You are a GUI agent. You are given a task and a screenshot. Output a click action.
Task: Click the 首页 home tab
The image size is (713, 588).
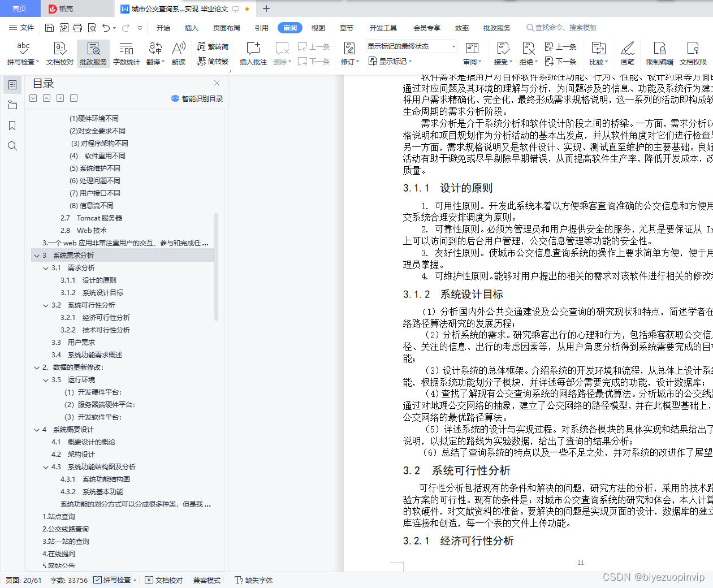tap(19, 8)
